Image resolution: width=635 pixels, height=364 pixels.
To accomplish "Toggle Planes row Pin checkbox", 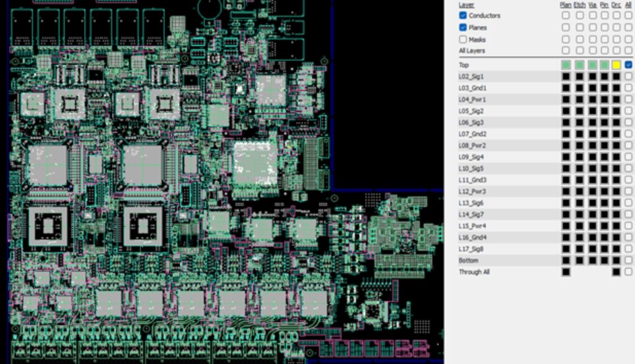I will coord(605,27).
